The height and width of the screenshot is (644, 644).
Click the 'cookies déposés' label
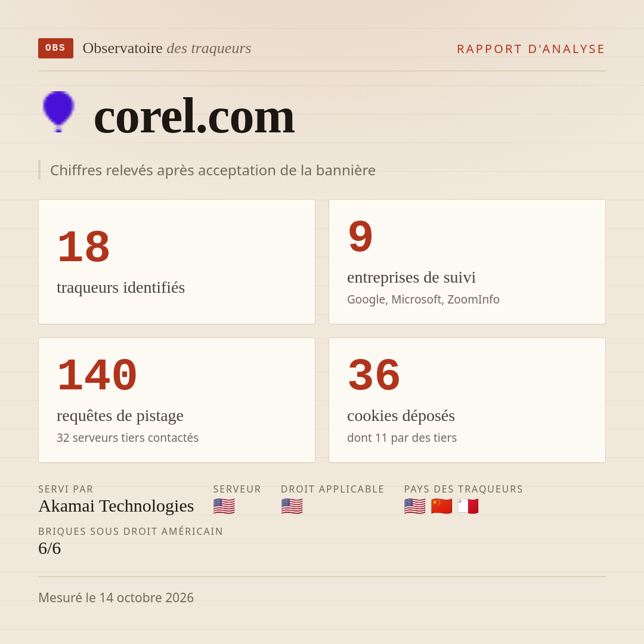point(401,416)
